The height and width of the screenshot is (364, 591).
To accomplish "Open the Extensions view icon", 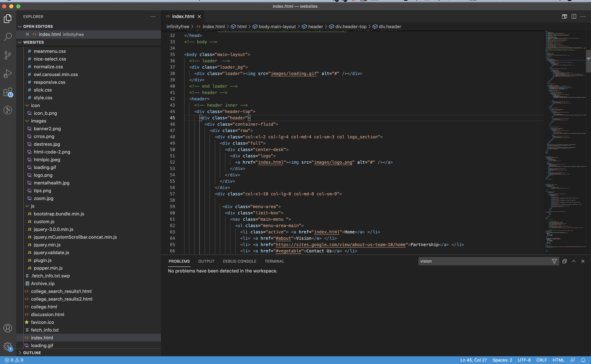I will [8, 92].
